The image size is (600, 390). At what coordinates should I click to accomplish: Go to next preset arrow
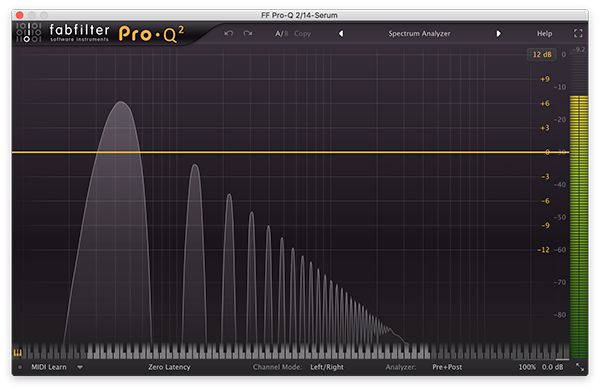pyautogui.click(x=498, y=34)
